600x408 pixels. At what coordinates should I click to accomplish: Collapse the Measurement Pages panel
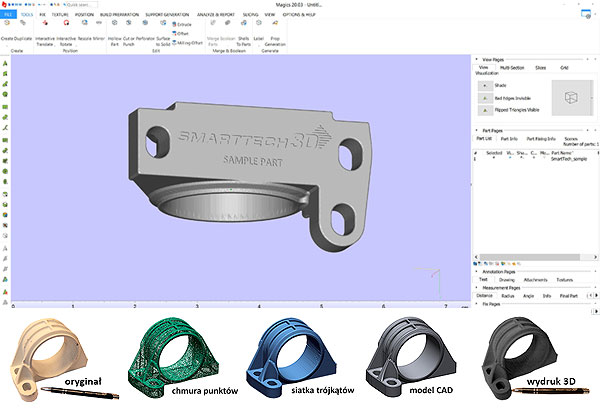pyautogui.click(x=476, y=287)
